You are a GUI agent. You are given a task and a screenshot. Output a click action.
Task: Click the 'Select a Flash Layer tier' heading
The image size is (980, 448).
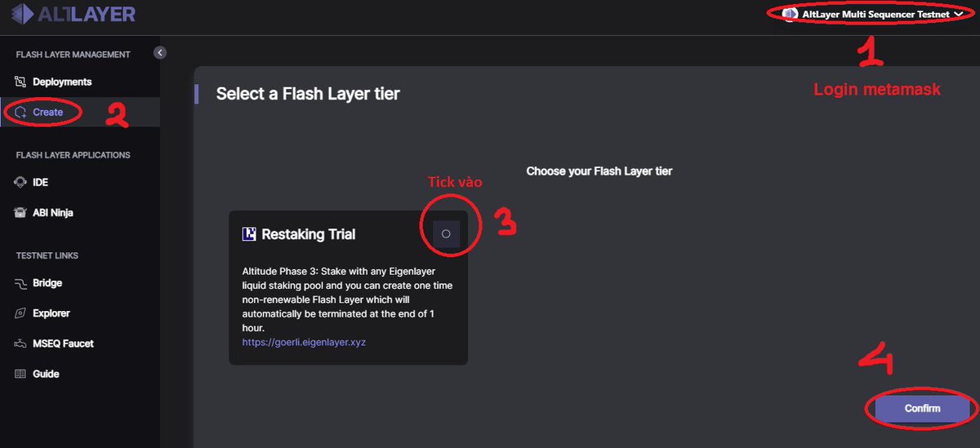(308, 94)
